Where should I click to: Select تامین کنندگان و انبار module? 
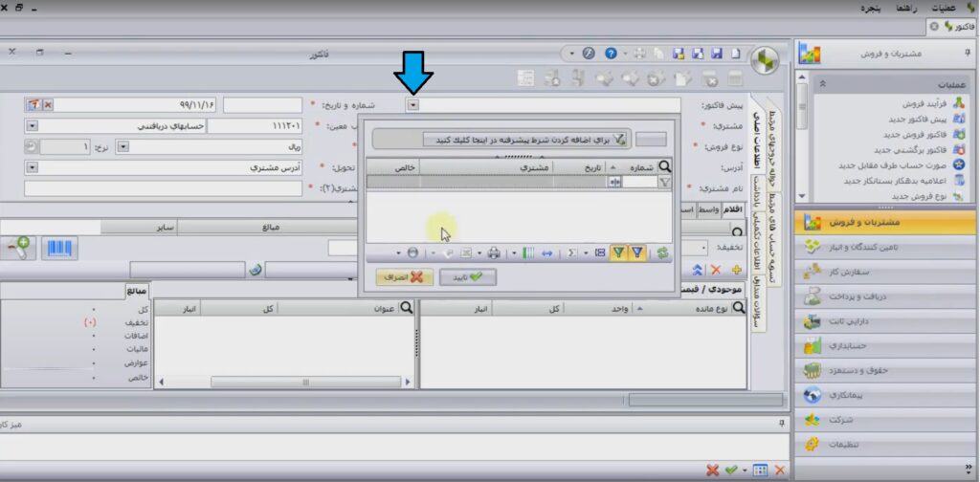click(885, 248)
